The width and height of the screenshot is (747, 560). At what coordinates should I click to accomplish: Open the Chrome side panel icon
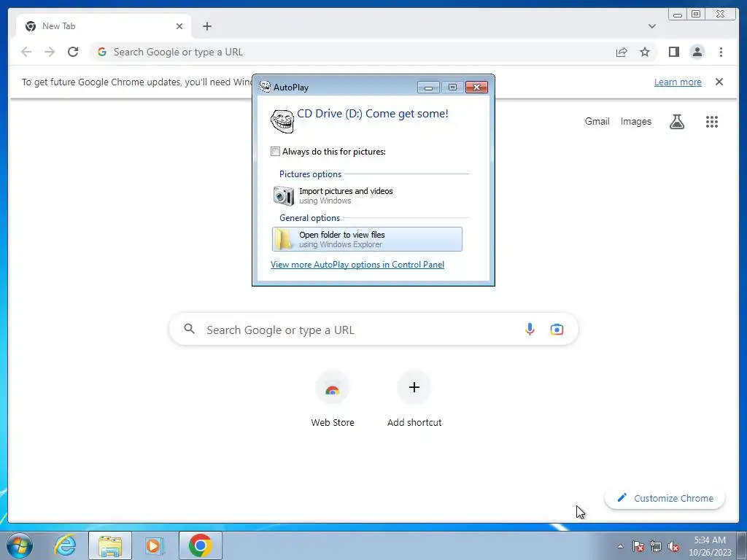click(x=673, y=52)
